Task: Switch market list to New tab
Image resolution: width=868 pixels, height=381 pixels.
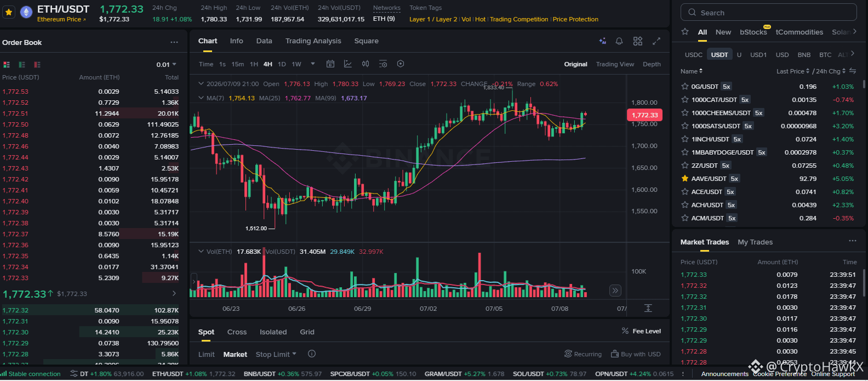Action: (723, 32)
